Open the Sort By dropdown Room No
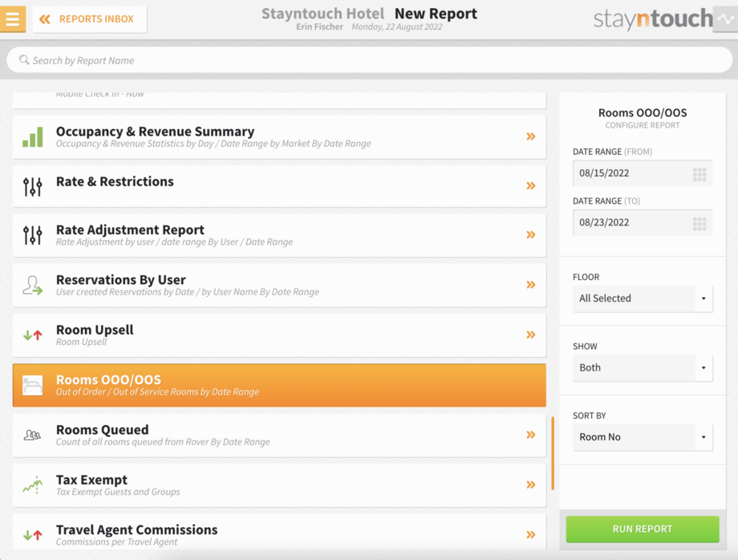The height and width of the screenshot is (560, 738). point(643,437)
